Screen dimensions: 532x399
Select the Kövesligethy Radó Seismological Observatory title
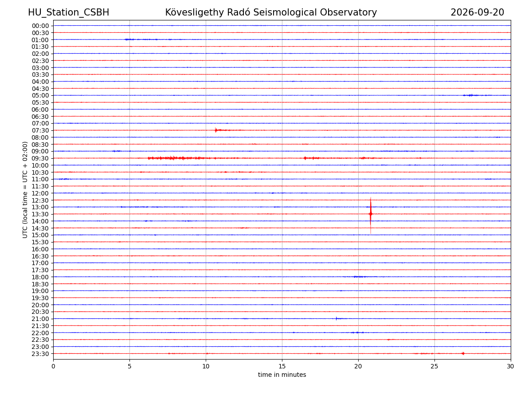pos(271,12)
